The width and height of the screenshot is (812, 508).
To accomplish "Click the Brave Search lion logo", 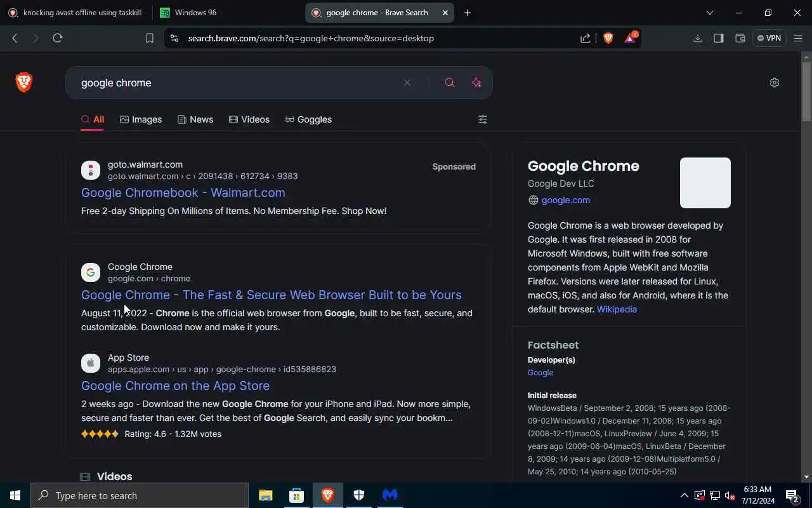I will pos(24,82).
